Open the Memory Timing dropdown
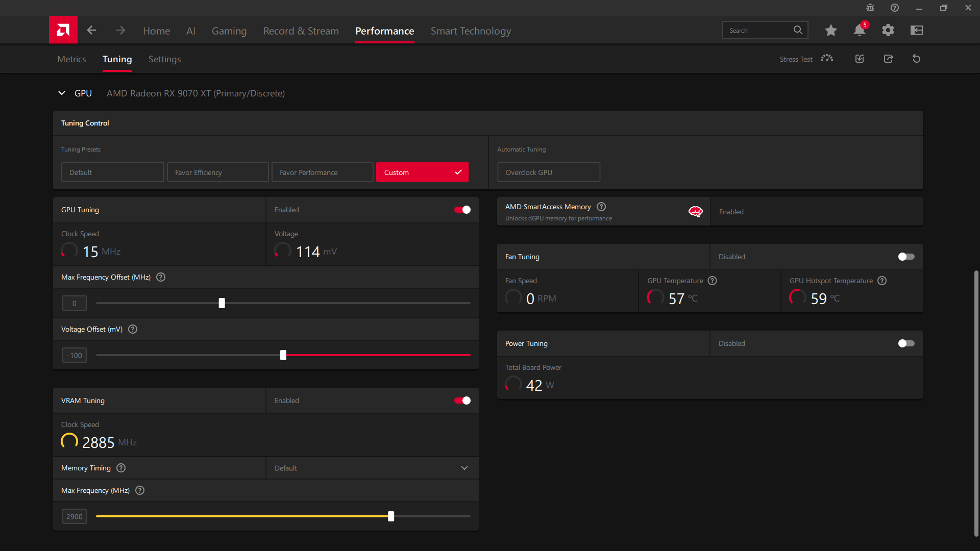The height and width of the screenshot is (551, 980). click(x=372, y=468)
